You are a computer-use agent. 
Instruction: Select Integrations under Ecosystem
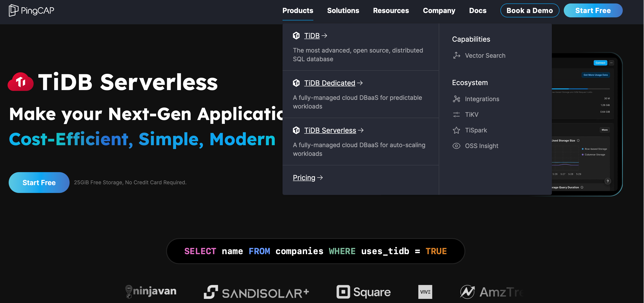[x=482, y=99]
